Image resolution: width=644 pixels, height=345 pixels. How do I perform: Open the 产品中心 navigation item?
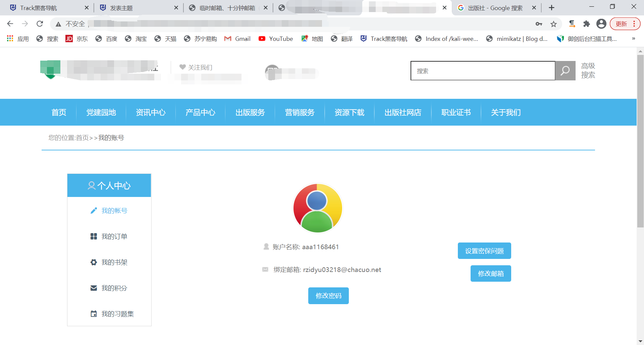pos(201,113)
